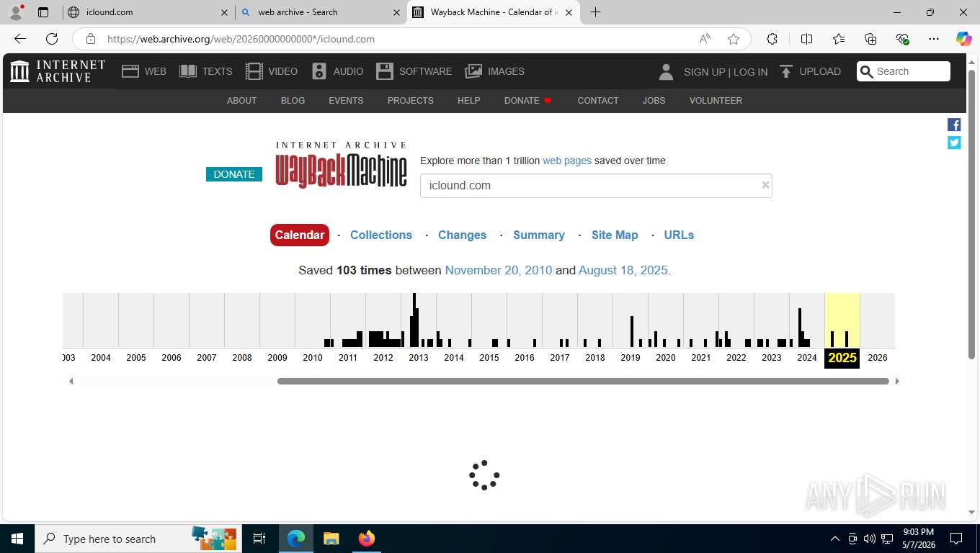Open PROJECTS menu item
The width and height of the screenshot is (980, 553).
coord(410,100)
